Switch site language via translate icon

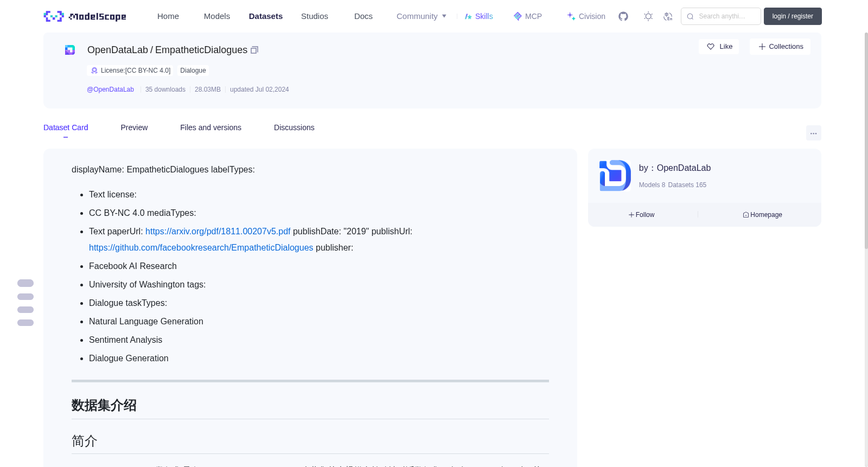pyautogui.click(x=668, y=16)
